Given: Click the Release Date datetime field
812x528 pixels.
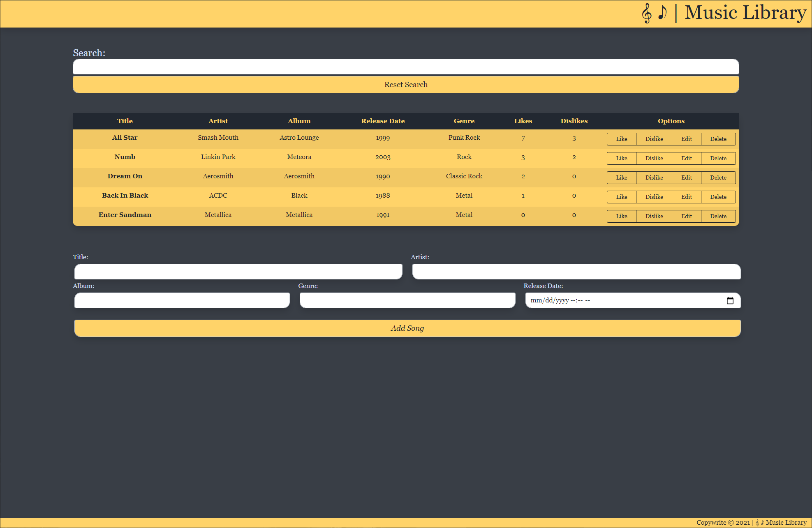Looking at the screenshot, I should click(633, 300).
